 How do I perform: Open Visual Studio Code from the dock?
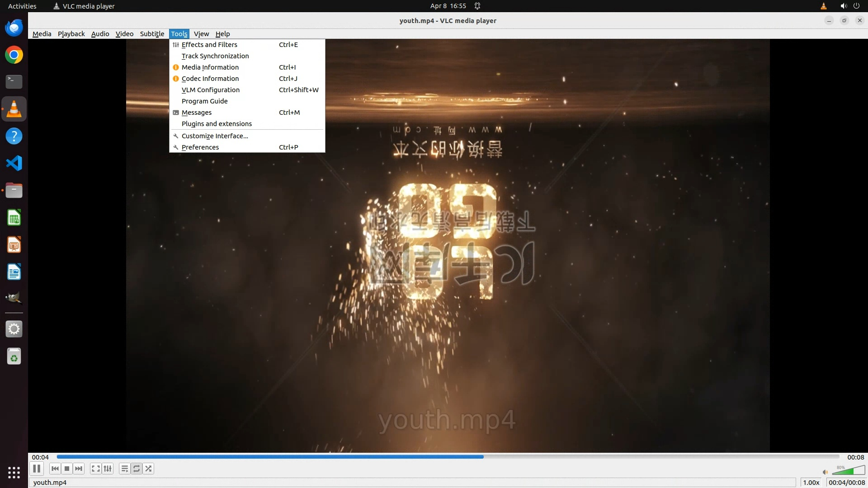[x=14, y=163]
